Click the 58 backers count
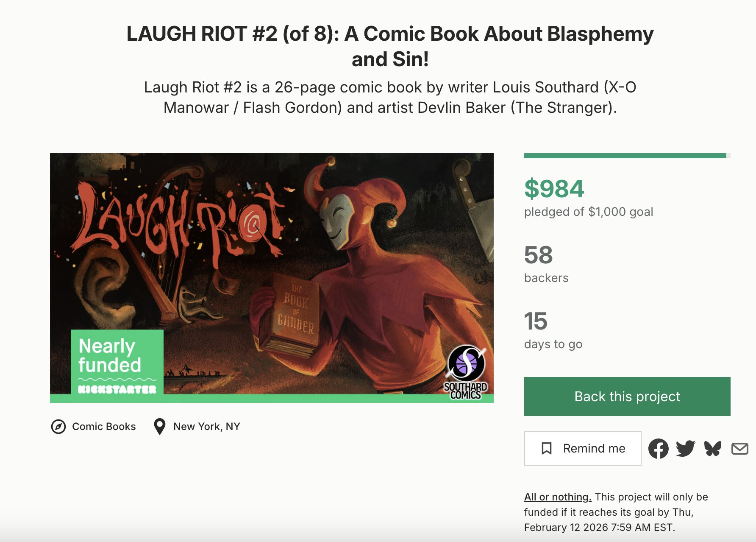 [539, 255]
